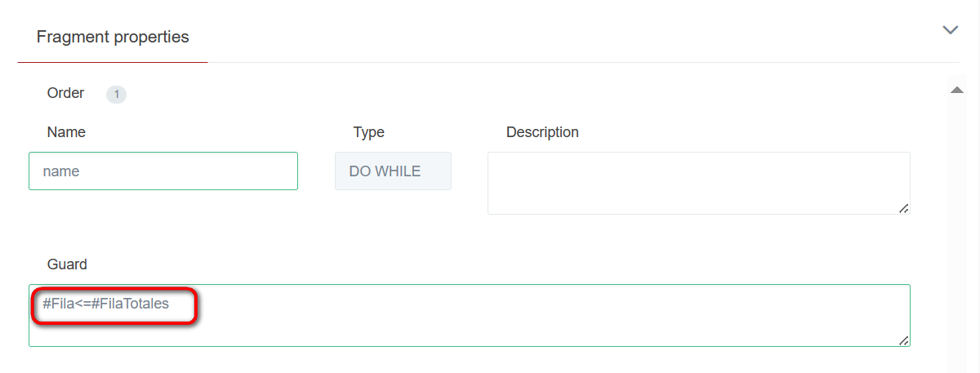
Task: Click the Name field label
Action: [66, 132]
